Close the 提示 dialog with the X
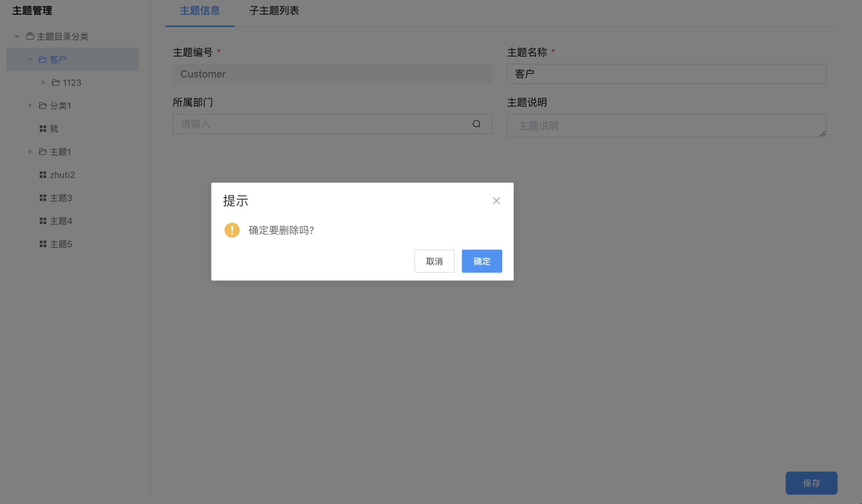Screen dimensions: 862x504 (x=496, y=200)
